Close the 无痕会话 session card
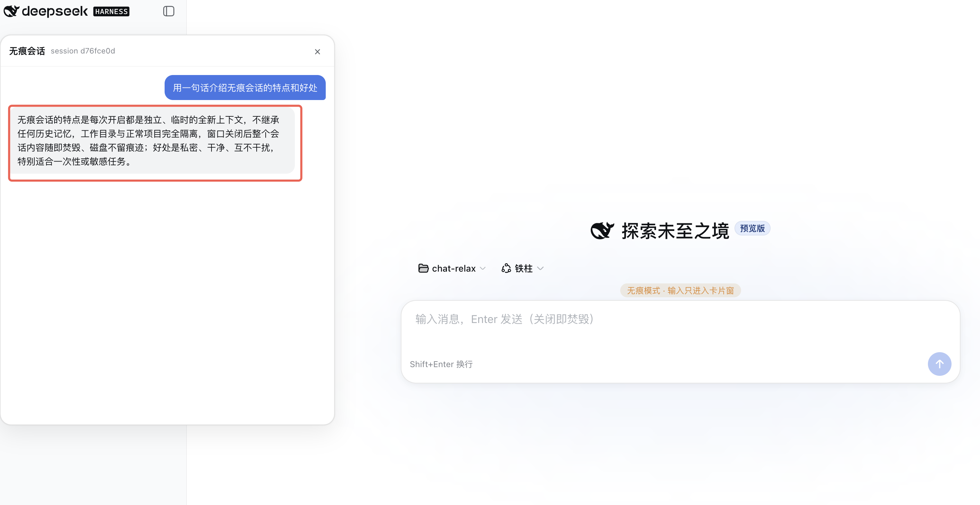980x505 pixels. 317,51
